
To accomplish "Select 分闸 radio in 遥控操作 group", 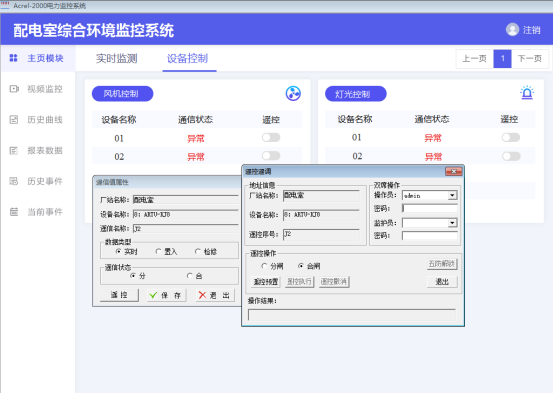I will pyautogui.click(x=264, y=266).
